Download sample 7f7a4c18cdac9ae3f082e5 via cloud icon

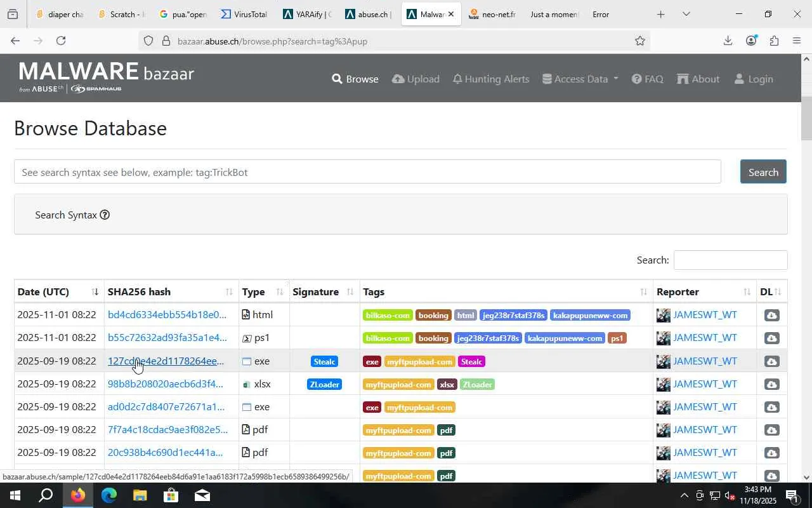coord(771,430)
